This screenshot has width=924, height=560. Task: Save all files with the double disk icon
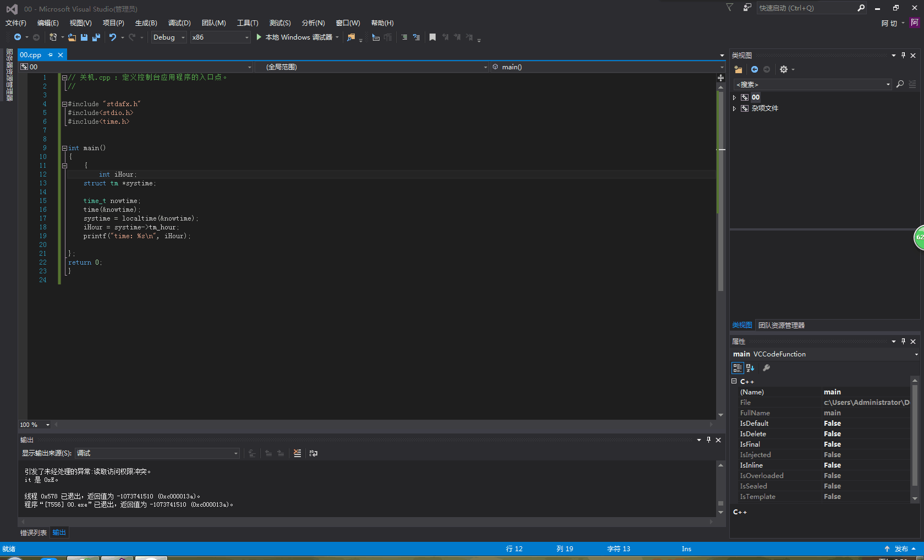pyautogui.click(x=96, y=37)
